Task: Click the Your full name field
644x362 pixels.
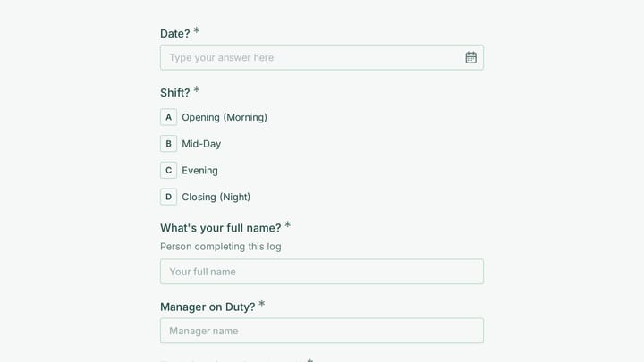Action: (x=322, y=272)
